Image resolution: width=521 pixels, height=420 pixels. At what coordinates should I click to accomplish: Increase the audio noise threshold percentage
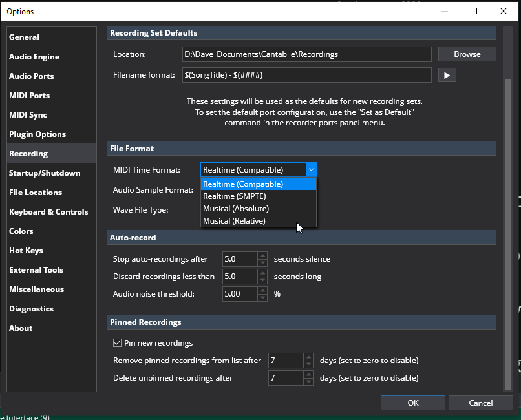point(262,291)
